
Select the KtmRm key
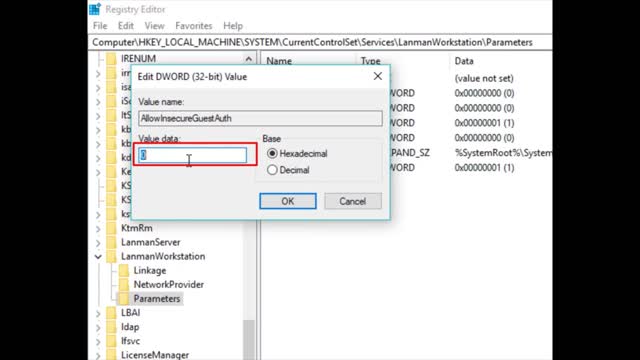click(137, 228)
